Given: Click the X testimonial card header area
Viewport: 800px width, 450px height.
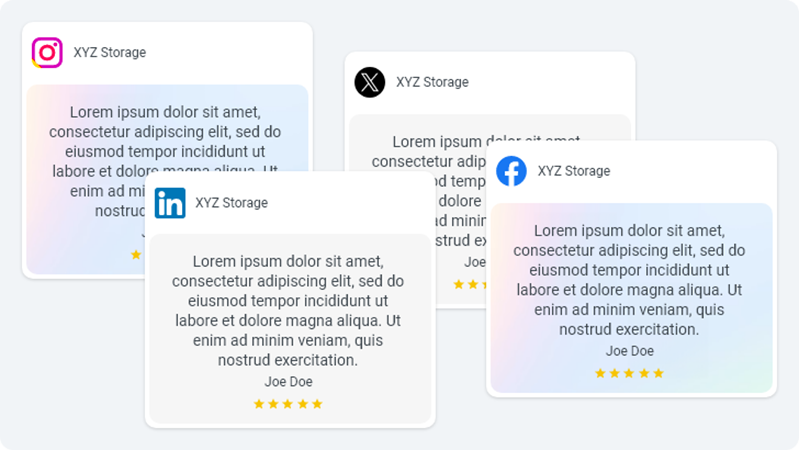Looking at the screenshot, I should pyautogui.click(x=540, y=82).
